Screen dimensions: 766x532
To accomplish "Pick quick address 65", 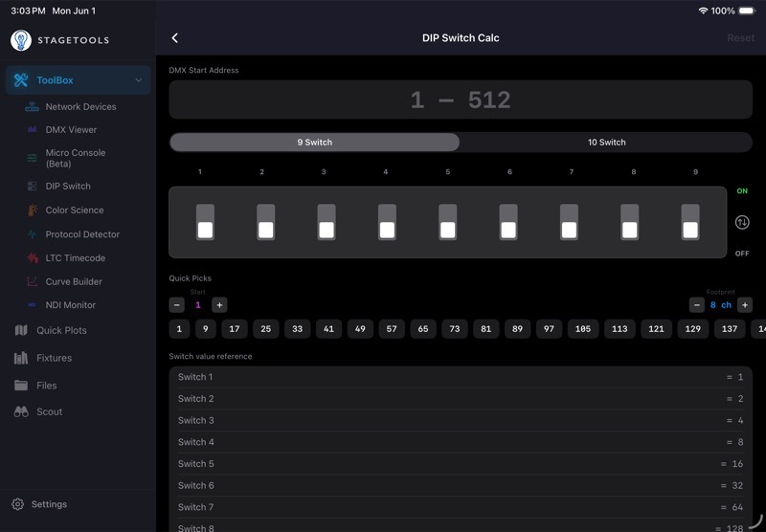I will pos(423,329).
